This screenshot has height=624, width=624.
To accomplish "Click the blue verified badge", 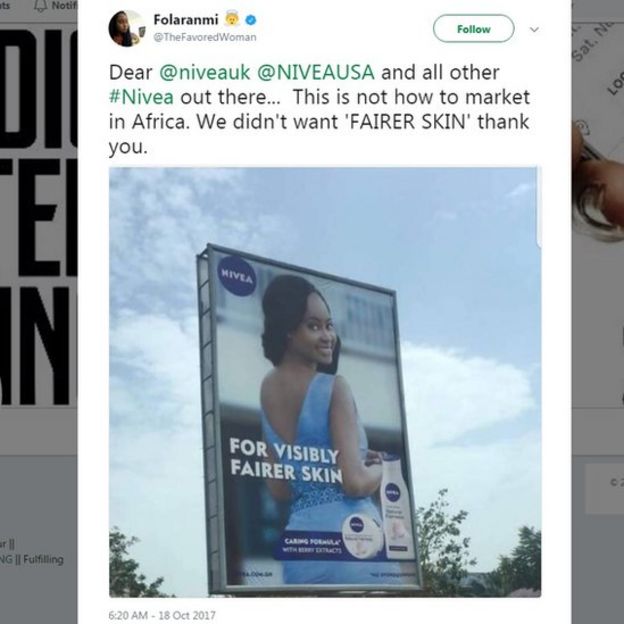I will pos(249,19).
